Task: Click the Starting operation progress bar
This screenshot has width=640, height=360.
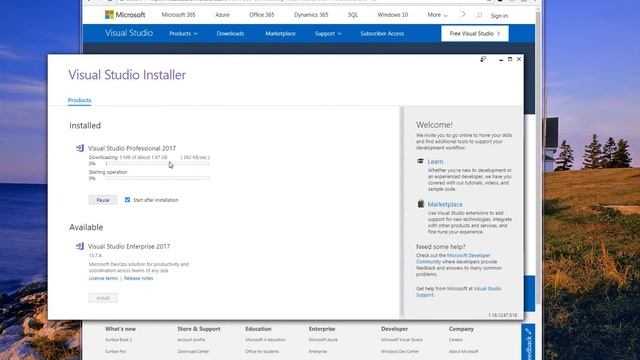Action: [x=157, y=178]
